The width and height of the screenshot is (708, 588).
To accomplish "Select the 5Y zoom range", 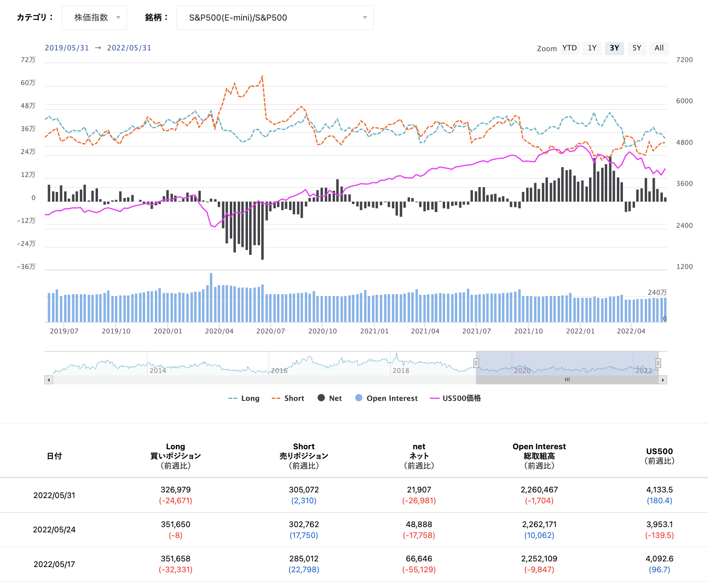I will pos(637,48).
